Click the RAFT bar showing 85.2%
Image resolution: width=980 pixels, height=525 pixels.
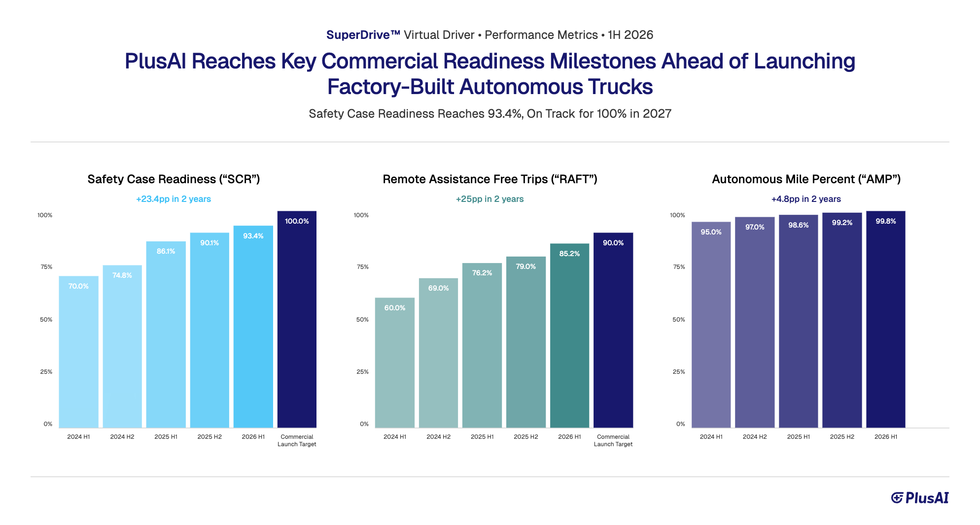click(569, 335)
